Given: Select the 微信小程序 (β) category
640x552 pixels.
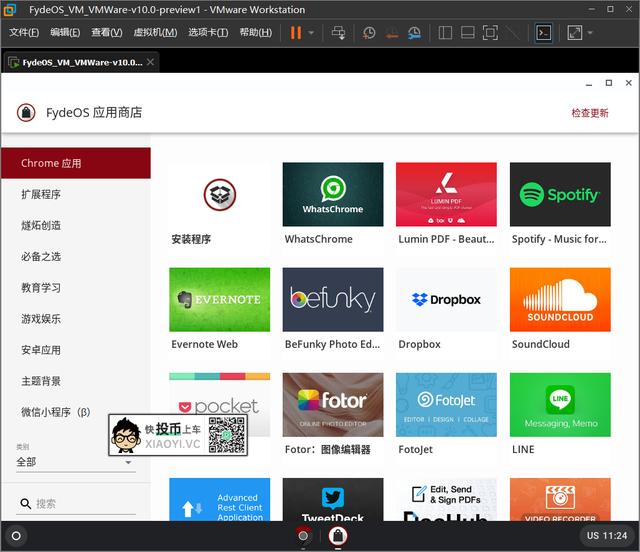Looking at the screenshot, I should [76, 412].
